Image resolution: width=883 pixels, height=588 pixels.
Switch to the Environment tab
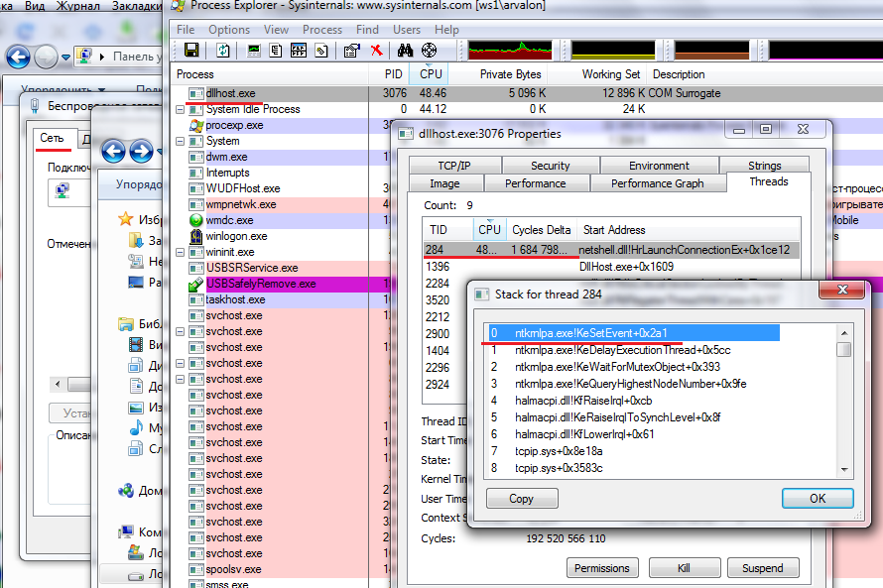[x=659, y=166]
